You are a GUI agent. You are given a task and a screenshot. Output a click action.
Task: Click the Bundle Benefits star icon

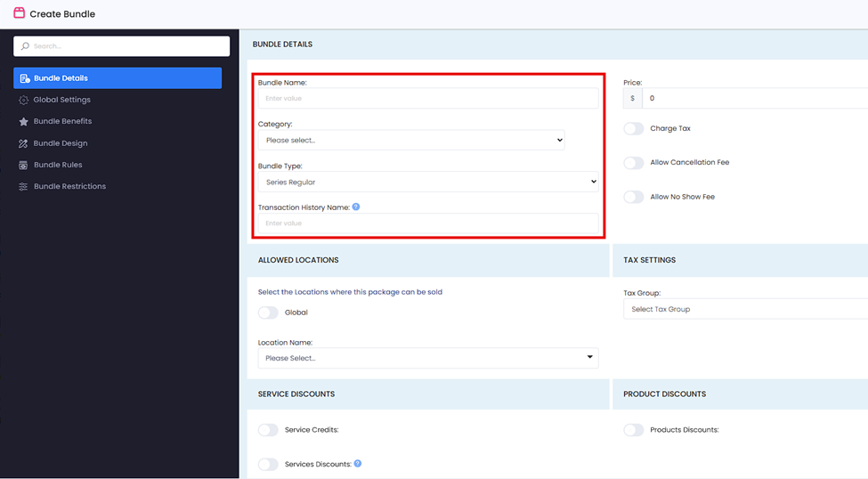coord(23,122)
